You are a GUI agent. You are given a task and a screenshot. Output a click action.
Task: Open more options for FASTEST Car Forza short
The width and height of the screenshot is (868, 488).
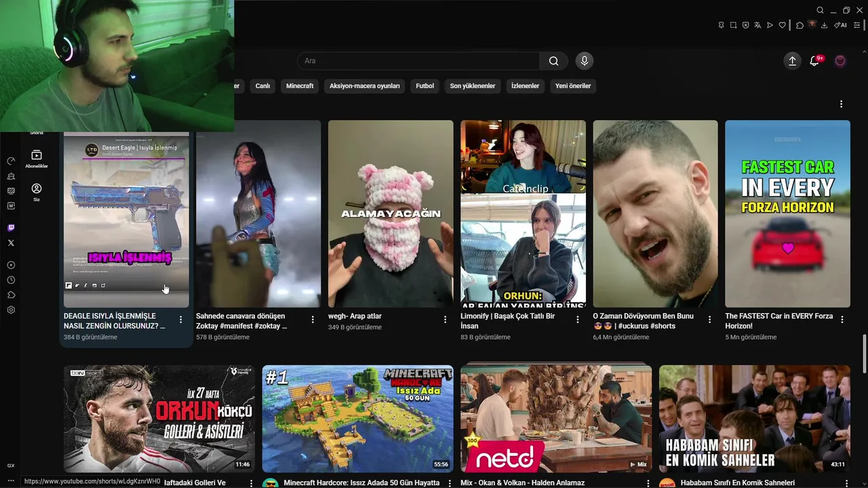[x=842, y=319]
